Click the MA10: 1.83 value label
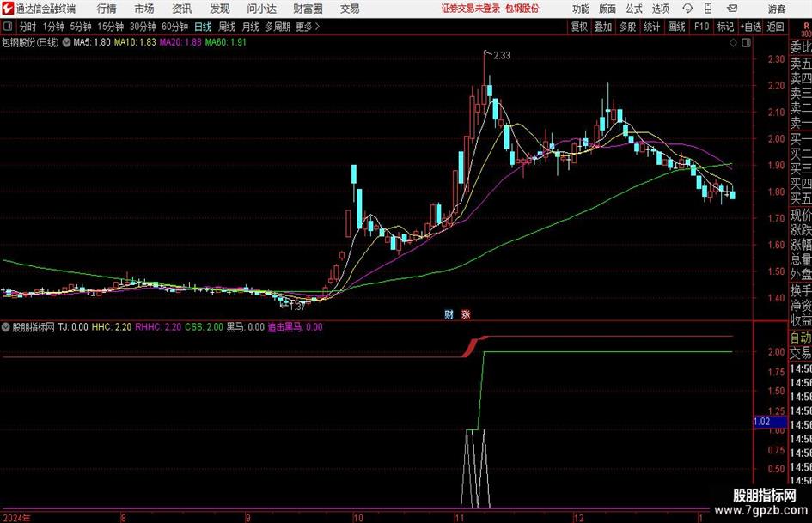 click(135, 42)
